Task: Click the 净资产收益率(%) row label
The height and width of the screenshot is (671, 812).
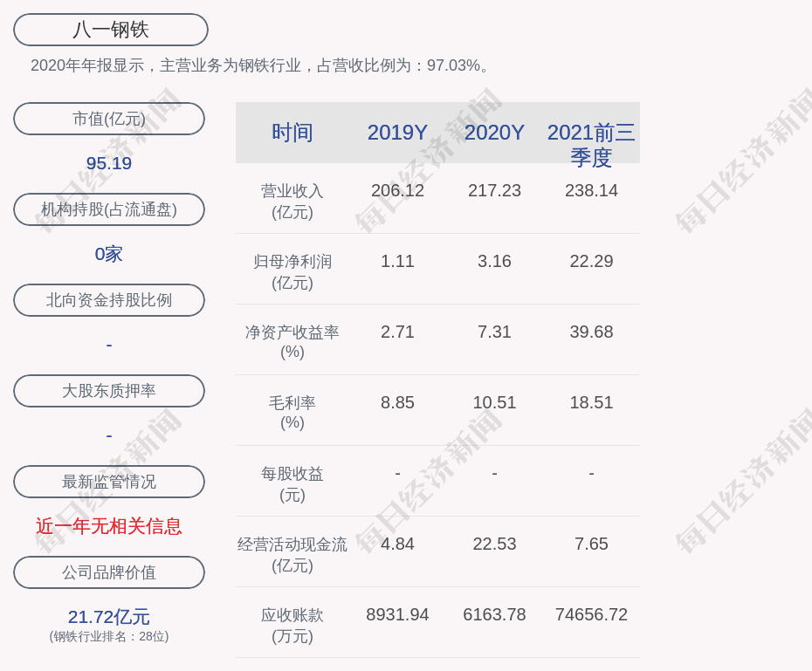Action: tap(292, 342)
